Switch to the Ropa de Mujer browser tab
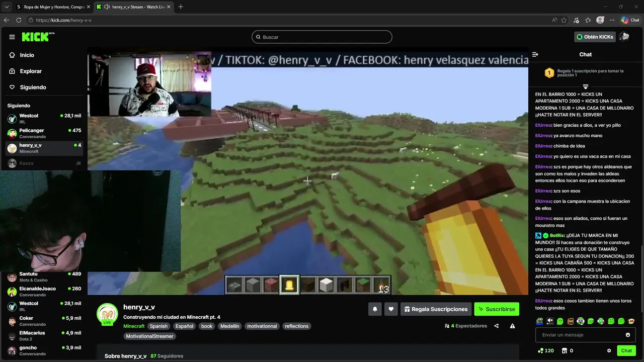Viewport: 644px width, 362px height. coord(53,7)
